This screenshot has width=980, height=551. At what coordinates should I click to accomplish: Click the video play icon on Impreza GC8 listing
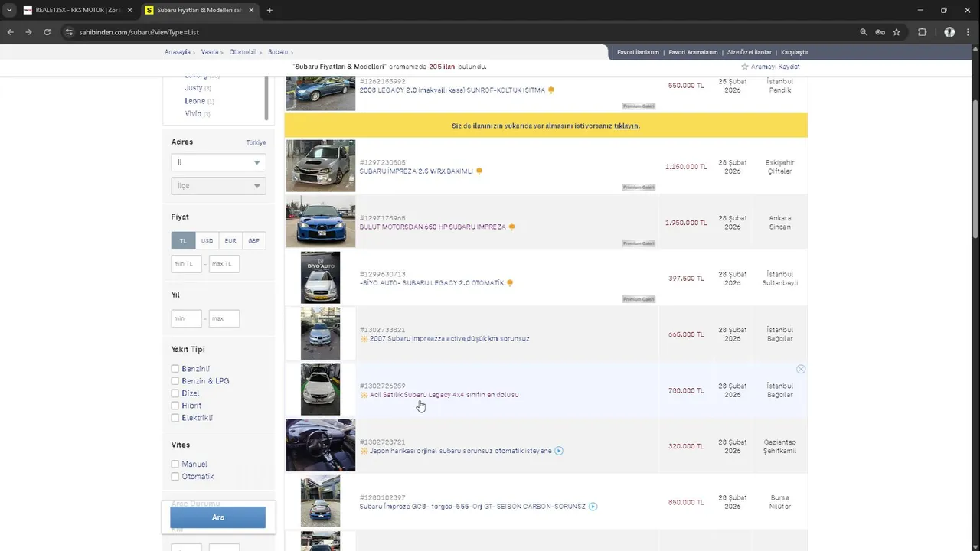tap(593, 507)
